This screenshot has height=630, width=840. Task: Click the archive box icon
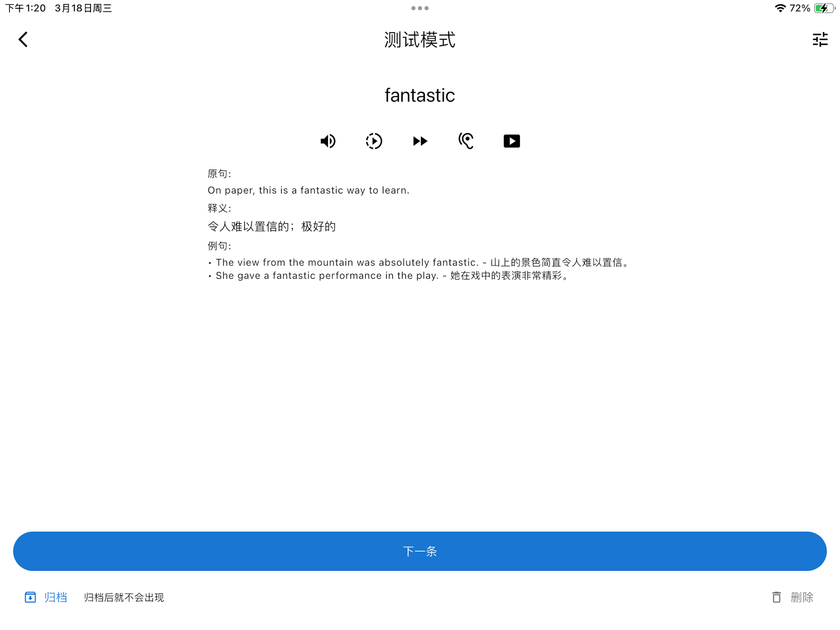(x=30, y=597)
